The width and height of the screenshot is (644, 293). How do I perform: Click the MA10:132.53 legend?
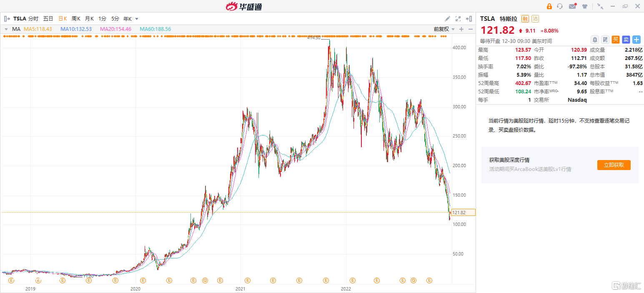point(76,29)
